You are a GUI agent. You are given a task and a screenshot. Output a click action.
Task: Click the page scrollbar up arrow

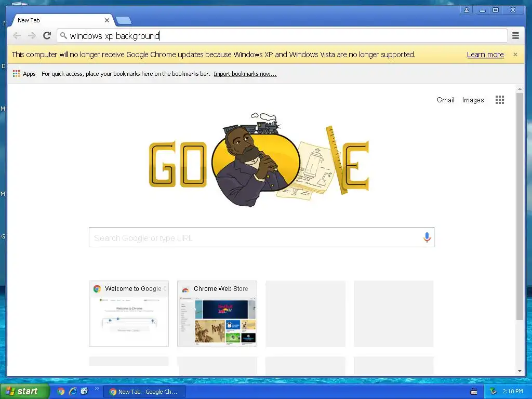tap(520, 89)
